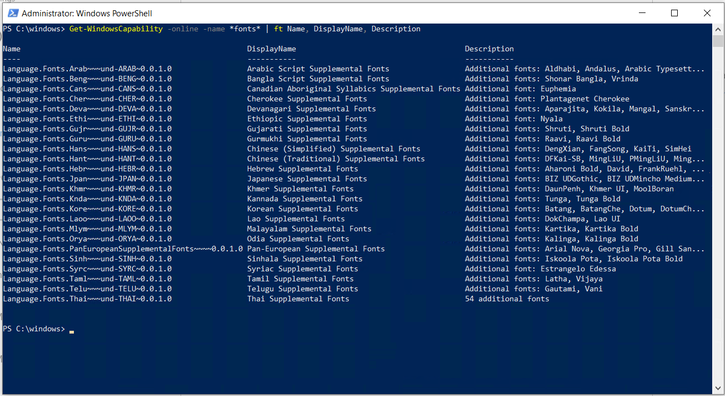Select Language.Fonts.Guru~~~und-GURU~0.0.1.0 entry

tap(87, 139)
